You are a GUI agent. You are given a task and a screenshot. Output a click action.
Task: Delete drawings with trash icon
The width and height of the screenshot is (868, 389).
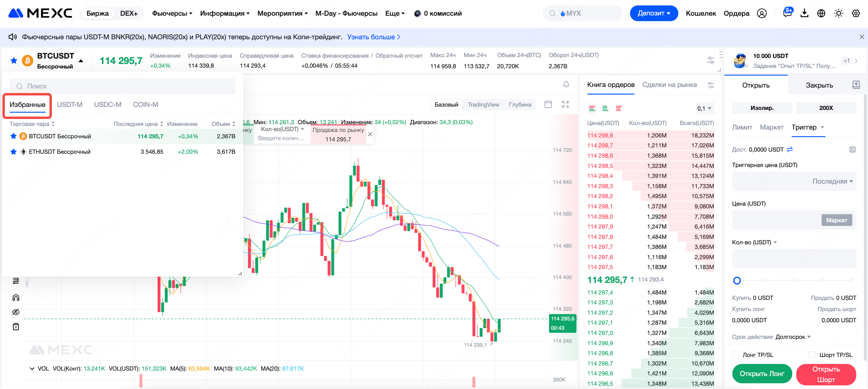click(16, 326)
